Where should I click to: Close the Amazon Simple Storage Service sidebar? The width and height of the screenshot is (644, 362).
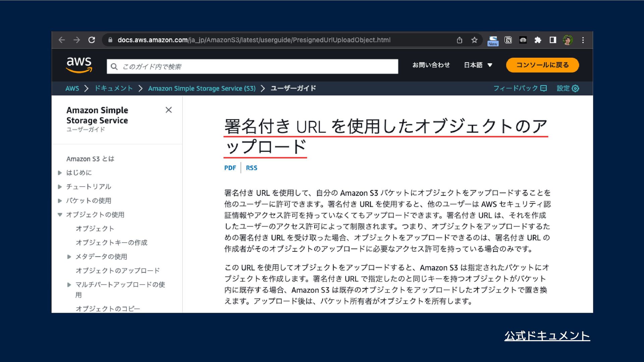pyautogui.click(x=169, y=110)
